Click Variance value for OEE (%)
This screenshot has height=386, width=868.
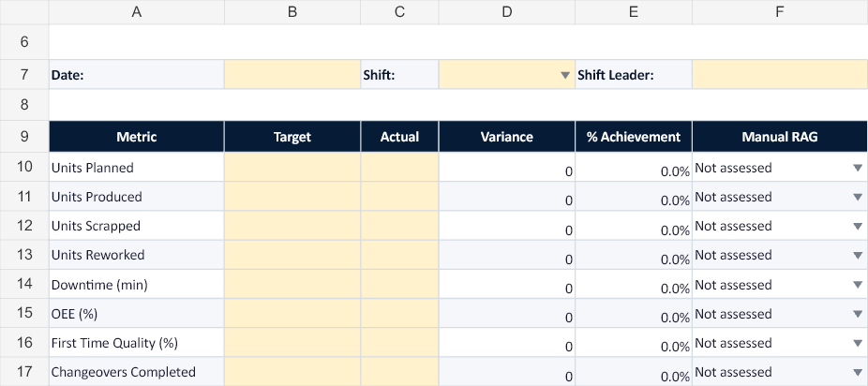coord(506,314)
